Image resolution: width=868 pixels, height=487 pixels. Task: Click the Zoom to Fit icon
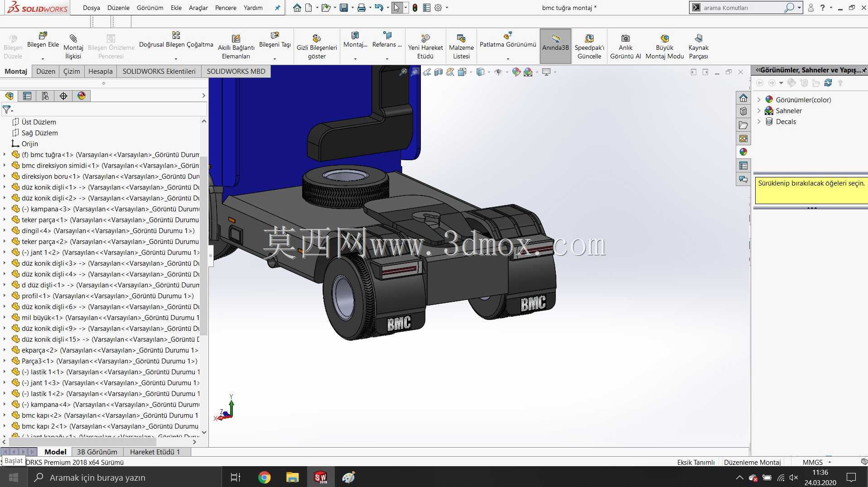click(403, 72)
